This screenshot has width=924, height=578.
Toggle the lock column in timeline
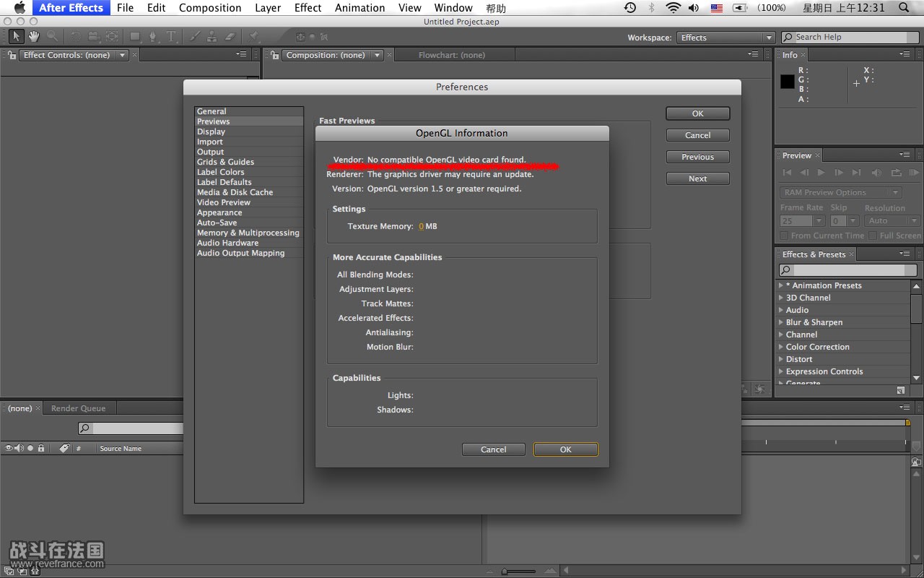coord(41,448)
